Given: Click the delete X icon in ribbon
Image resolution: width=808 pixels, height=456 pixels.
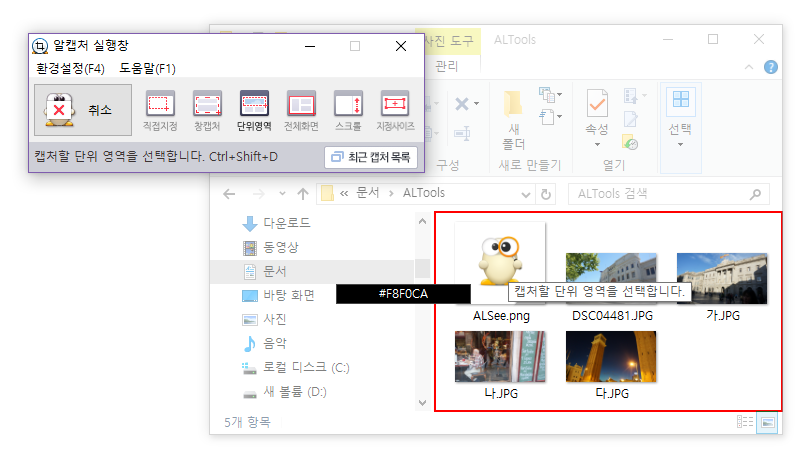Looking at the screenshot, I should coord(462,104).
